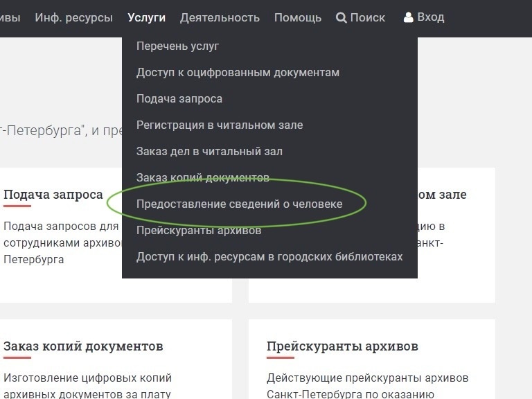
Task: Select Заказ копий документов in dropdown menu
Action: click(203, 178)
